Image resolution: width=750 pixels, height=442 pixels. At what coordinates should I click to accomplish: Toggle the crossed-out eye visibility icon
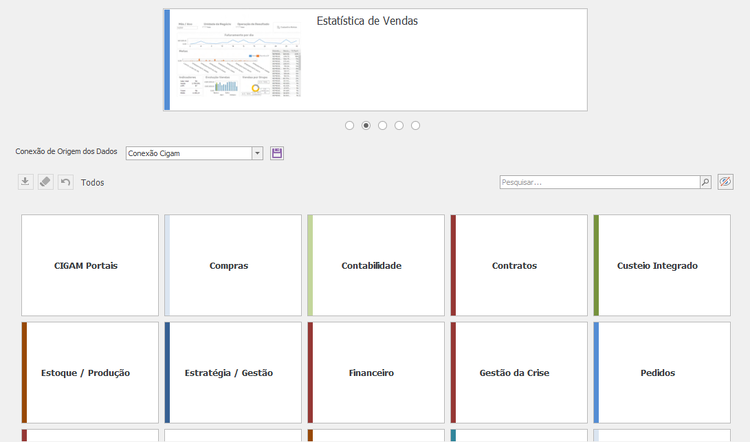726,182
